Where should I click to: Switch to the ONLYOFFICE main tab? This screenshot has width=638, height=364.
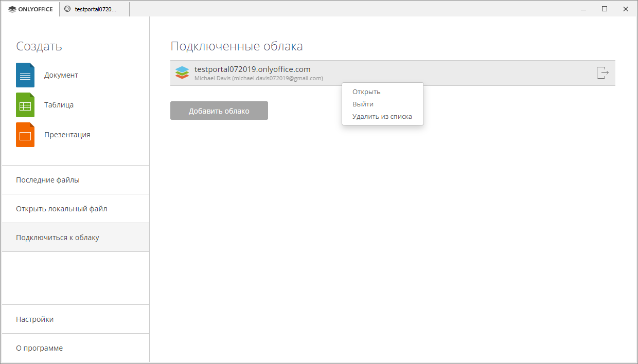pos(31,9)
